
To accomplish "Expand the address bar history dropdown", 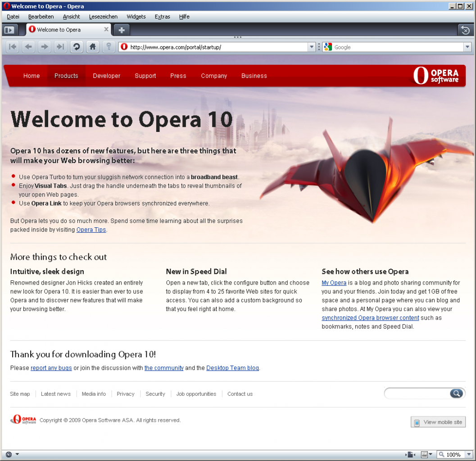I will (312, 47).
